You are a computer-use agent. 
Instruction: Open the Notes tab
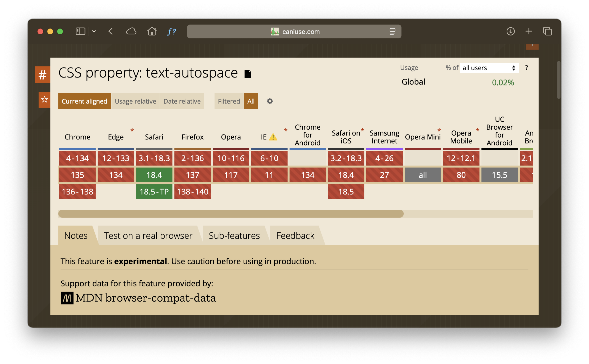point(76,235)
